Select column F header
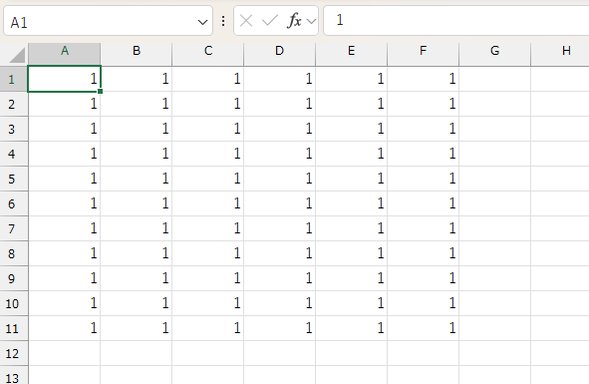 point(423,54)
